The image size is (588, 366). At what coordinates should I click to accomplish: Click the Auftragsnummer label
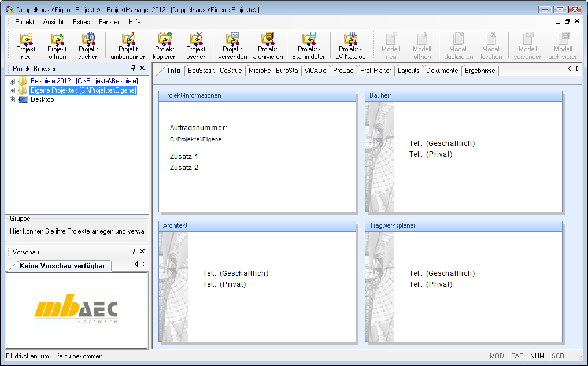coord(198,128)
